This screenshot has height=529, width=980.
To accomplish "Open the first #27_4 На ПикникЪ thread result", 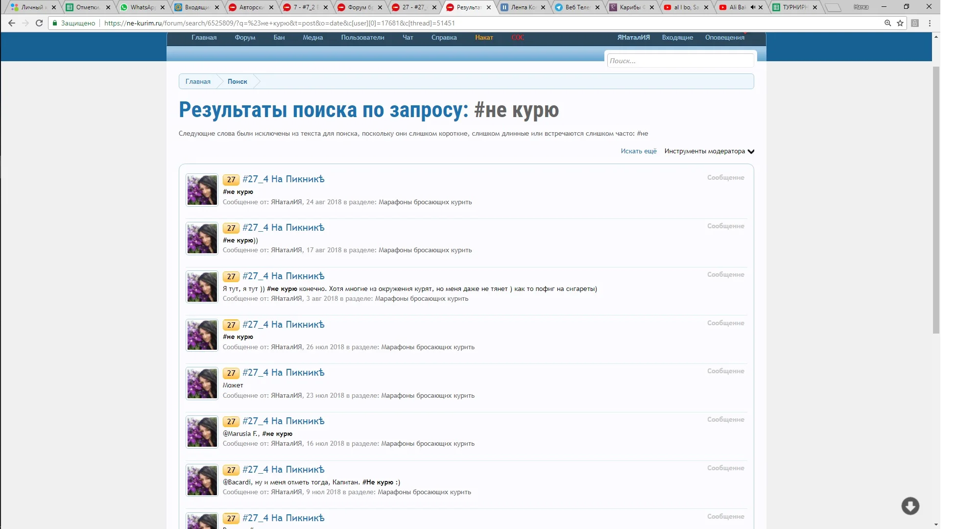I will pos(283,179).
